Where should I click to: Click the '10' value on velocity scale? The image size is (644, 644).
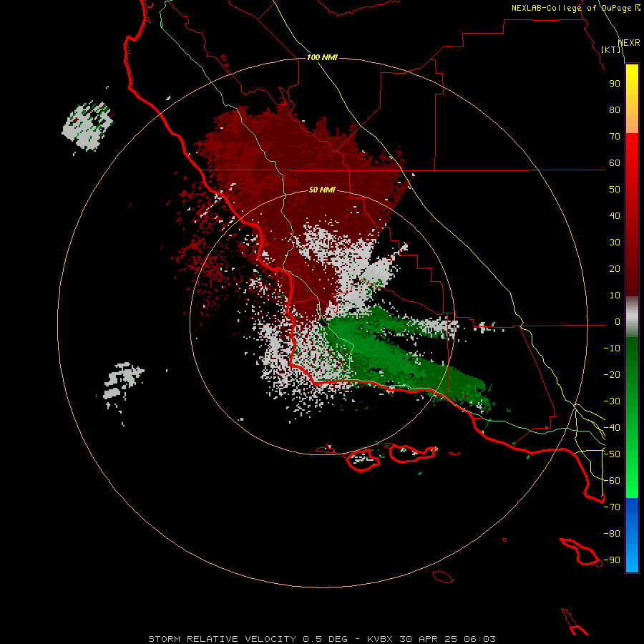[x=615, y=296]
